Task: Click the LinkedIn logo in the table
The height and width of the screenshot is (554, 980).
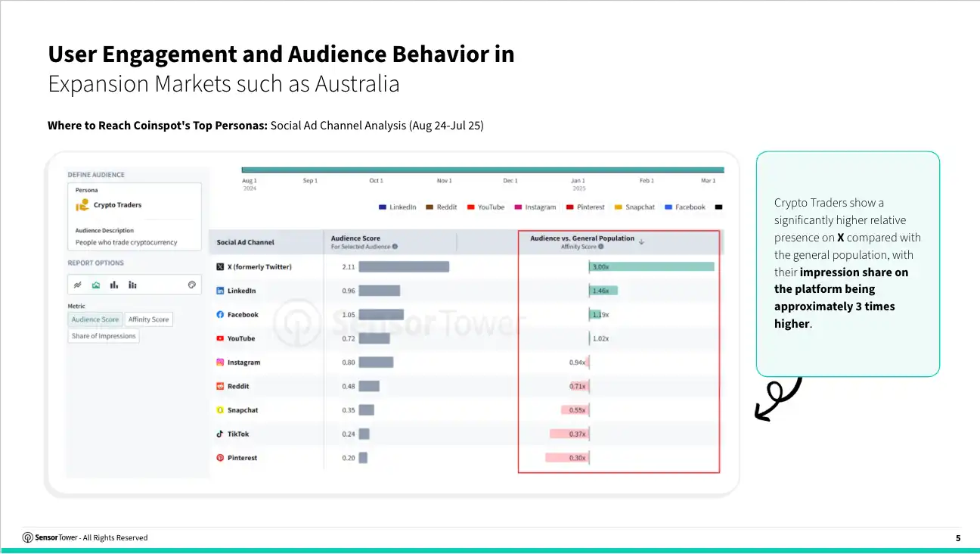Action: 220,291
